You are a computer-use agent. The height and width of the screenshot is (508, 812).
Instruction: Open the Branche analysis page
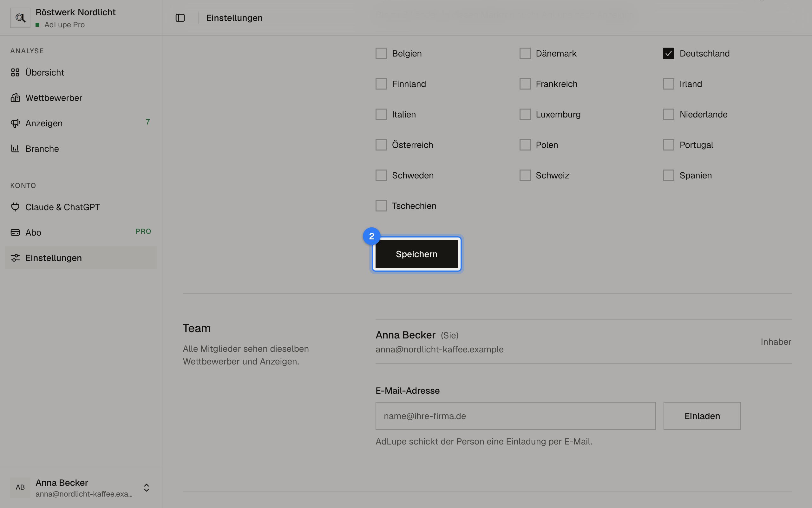[x=81, y=149]
